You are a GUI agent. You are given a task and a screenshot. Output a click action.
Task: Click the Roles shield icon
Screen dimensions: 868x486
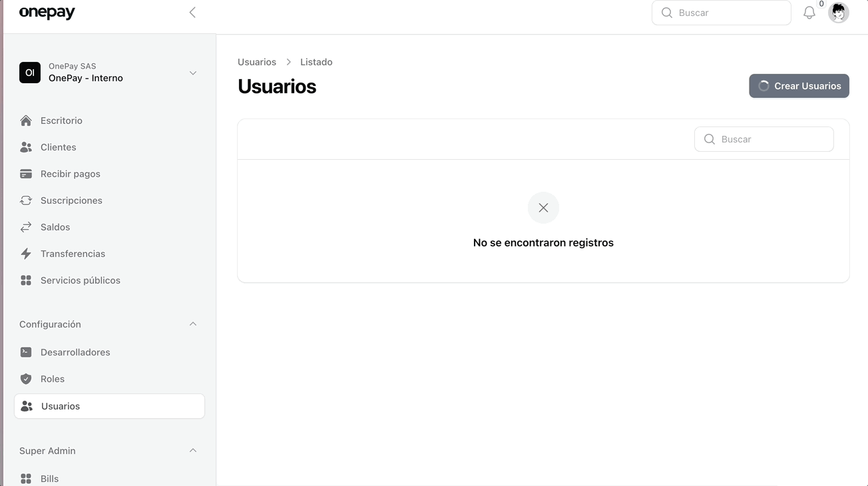click(x=26, y=379)
